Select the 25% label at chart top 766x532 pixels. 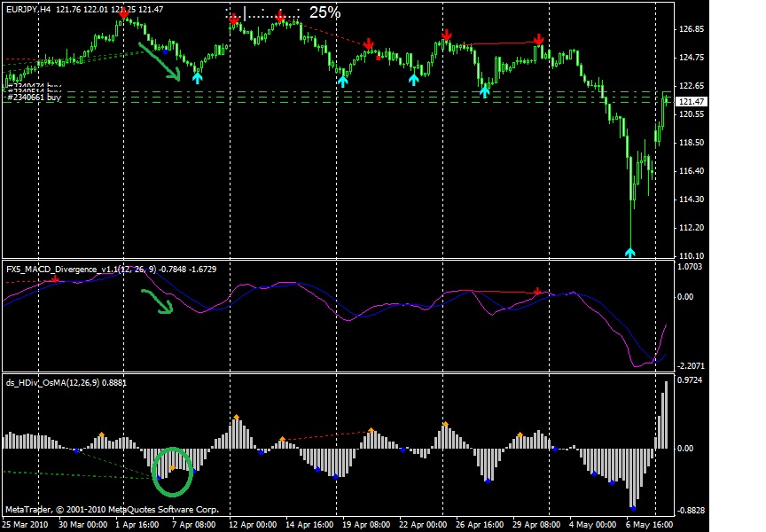pos(324,12)
